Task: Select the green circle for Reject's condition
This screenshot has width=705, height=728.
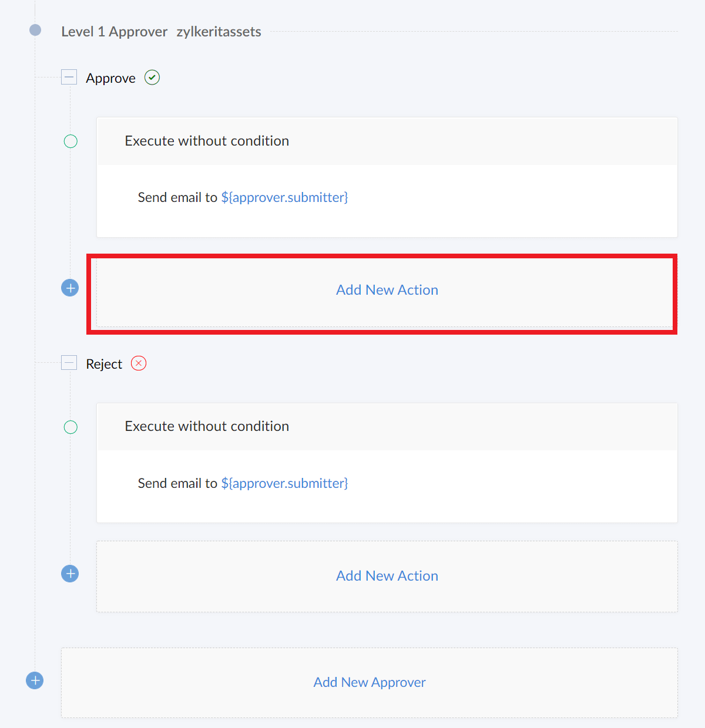Action: [70, 427]
